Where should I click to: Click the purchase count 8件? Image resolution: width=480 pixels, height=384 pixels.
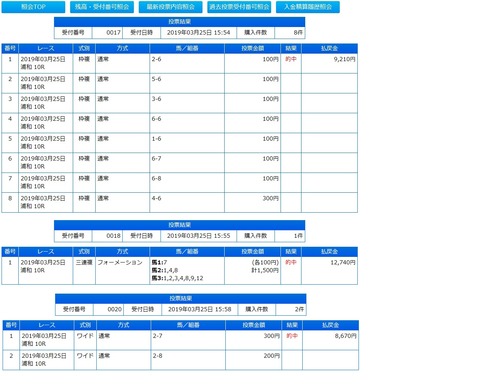pos(298,33)
